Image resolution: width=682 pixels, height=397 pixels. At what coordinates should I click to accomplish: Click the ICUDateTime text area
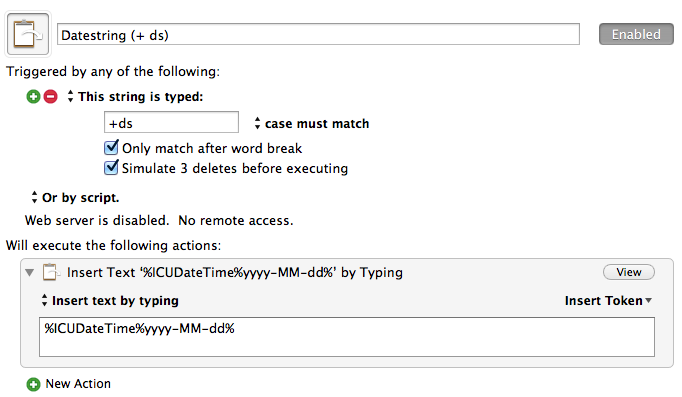[347, 337]
